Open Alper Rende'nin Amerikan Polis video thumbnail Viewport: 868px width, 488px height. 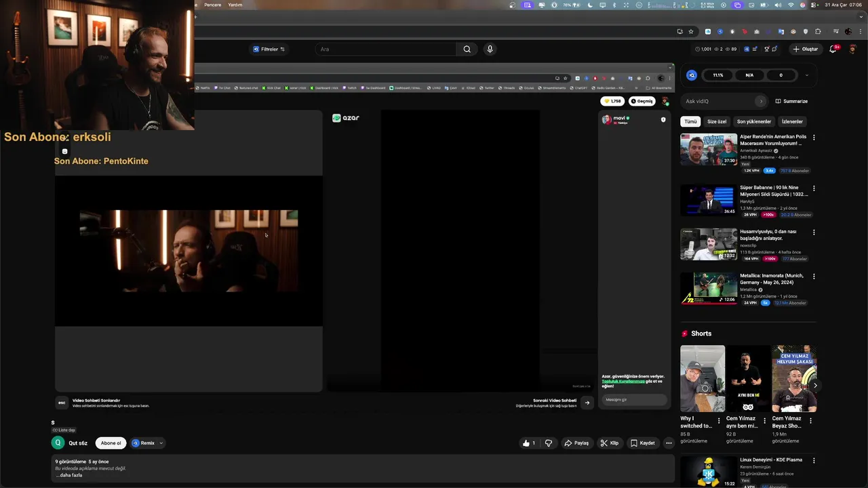pyautogui.click(x=709, y=149)
